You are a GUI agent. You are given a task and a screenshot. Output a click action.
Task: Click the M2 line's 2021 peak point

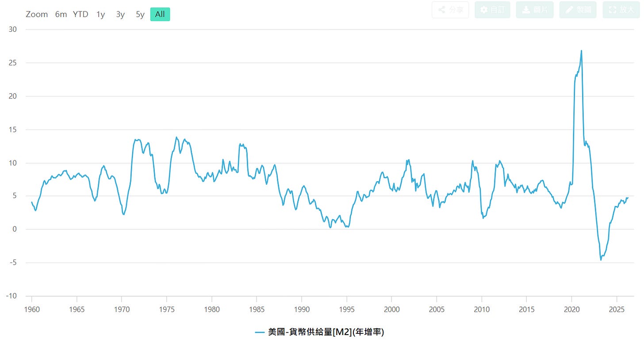[x=581, y=50]
